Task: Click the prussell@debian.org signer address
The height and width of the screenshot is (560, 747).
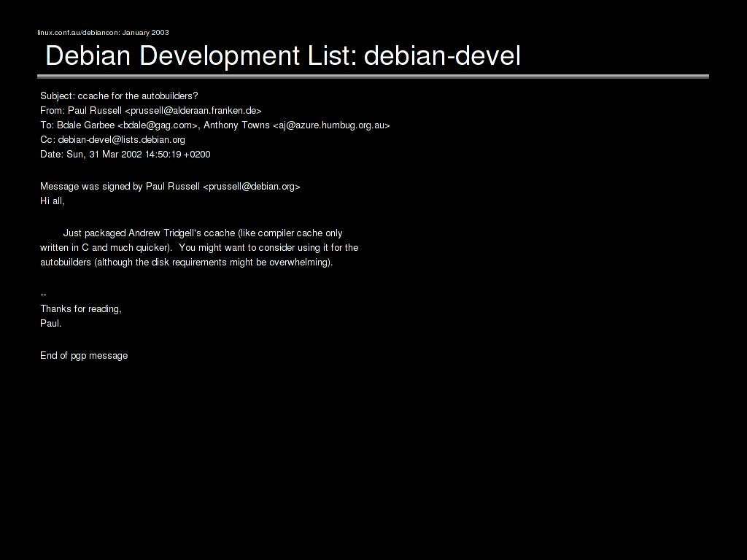Action: coord(251,187)
